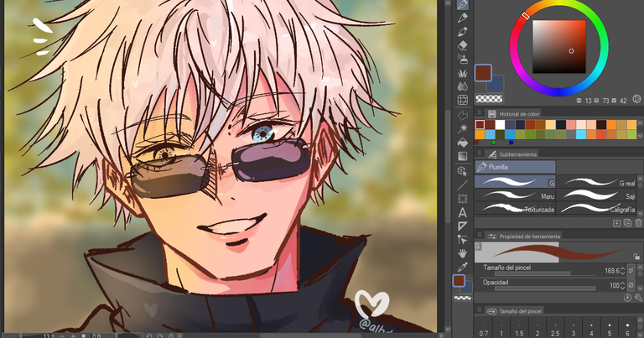Open Propiedad de herramienta tab

click(x=523, y=237)
